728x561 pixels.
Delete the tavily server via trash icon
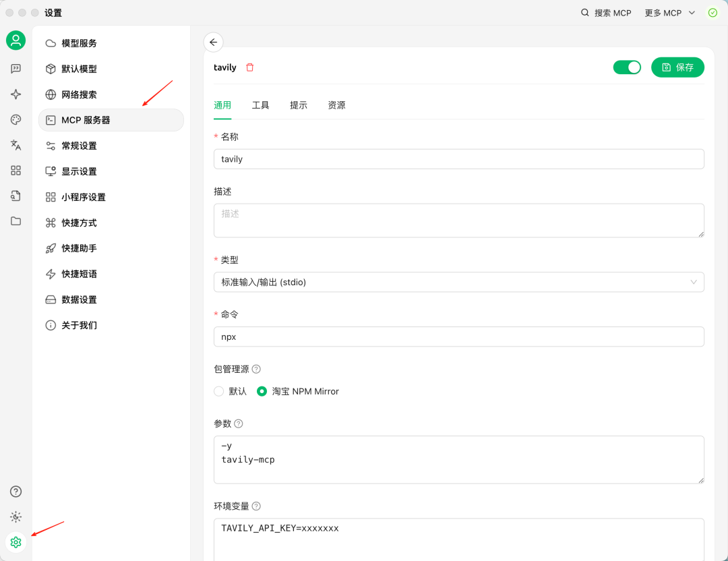click(250, 67)
